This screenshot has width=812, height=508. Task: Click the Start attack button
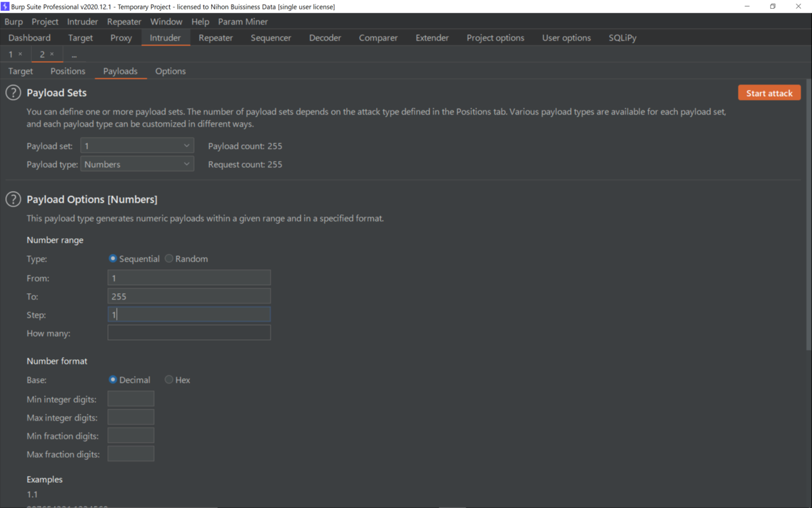pos(769,93)
